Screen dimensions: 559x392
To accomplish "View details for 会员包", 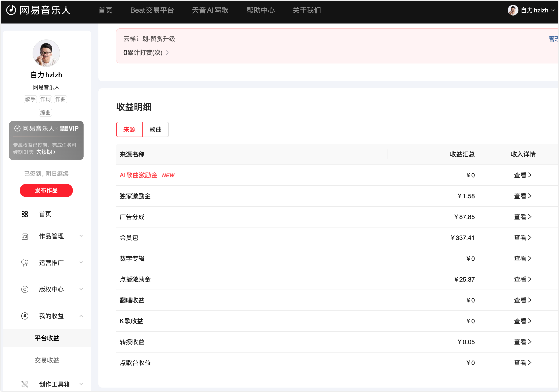I will coord(523,238).
